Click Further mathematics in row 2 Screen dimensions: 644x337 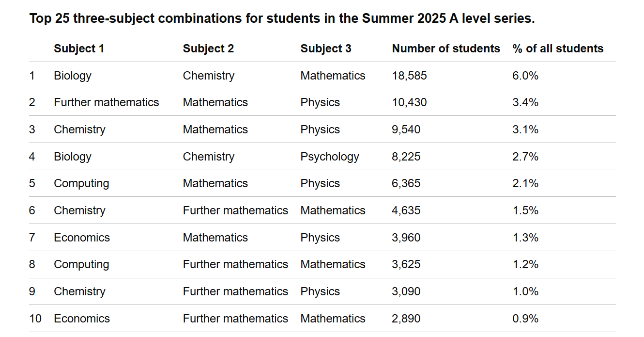(x=107, y=102)
